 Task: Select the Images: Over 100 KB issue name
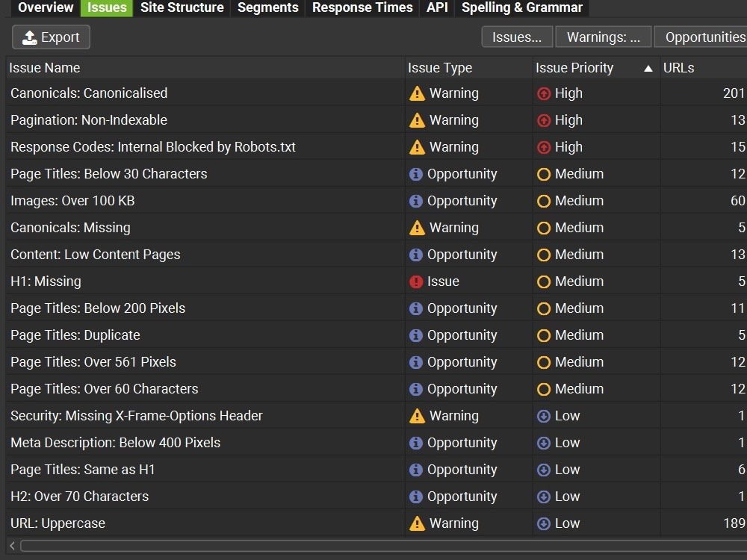pyautogui.click(x=72, y=201)
